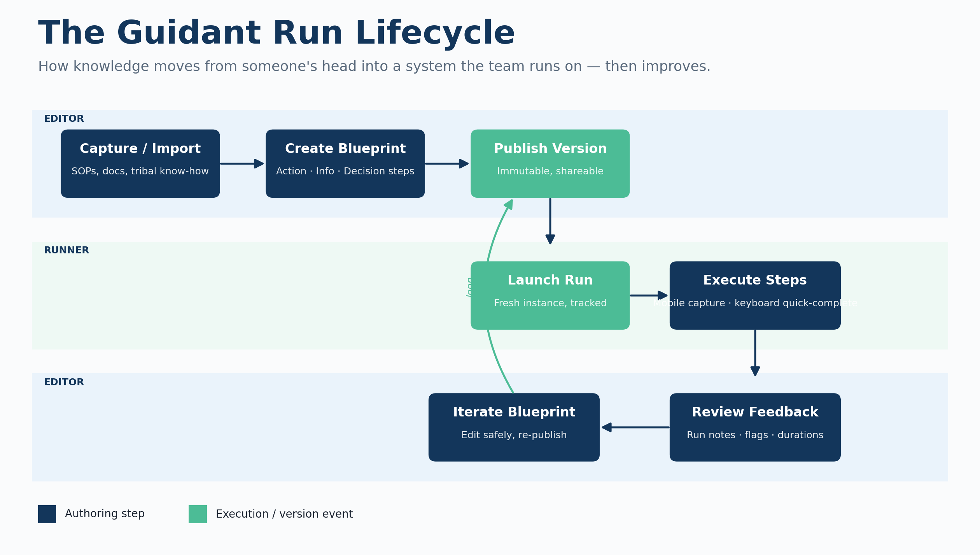The image size is (980, 555).
Task: Click the Execute Steps box
Action: pos(755,296)
